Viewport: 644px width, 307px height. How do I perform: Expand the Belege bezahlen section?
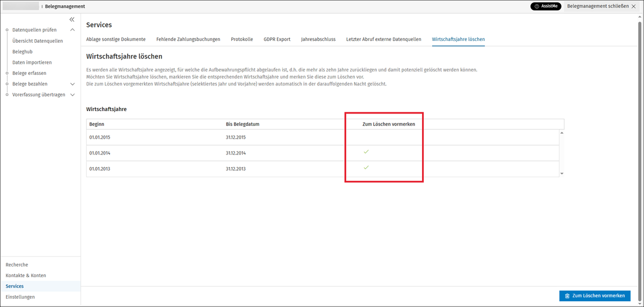tap(73, 84)
